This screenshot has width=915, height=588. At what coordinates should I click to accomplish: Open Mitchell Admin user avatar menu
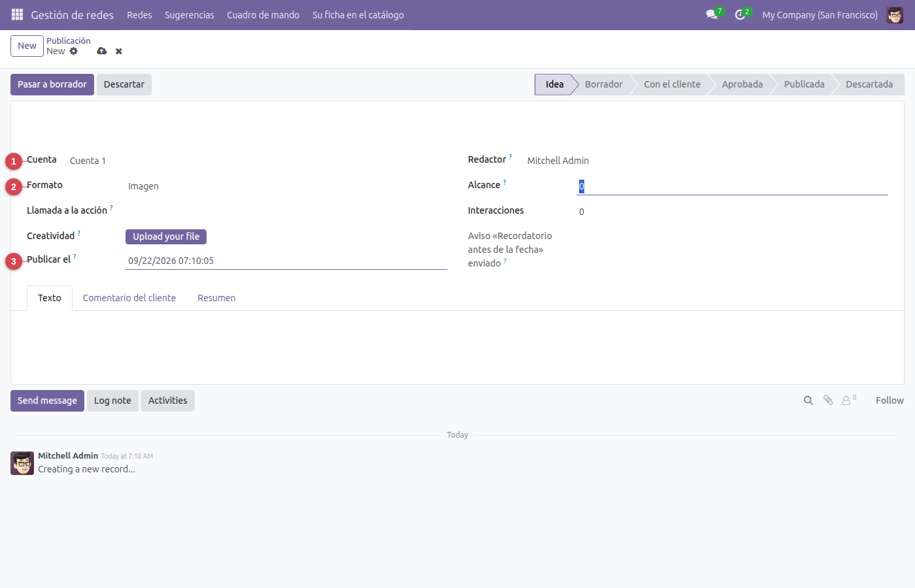point(895,14)
